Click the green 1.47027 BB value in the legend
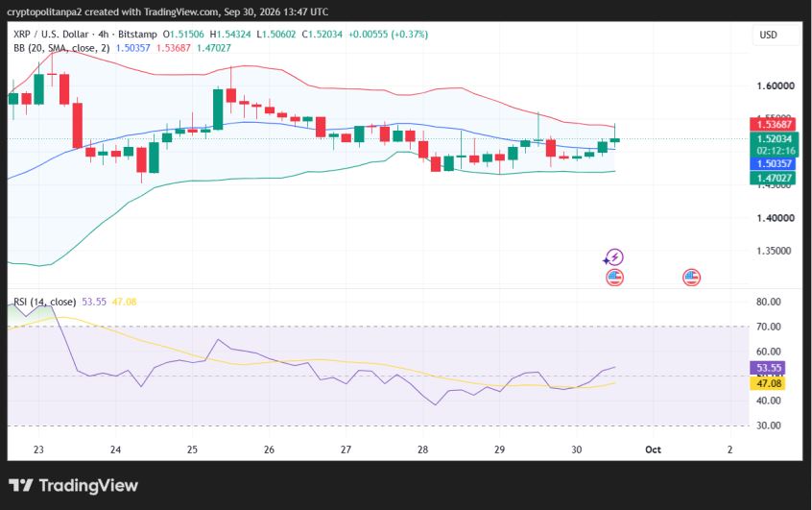 (214, 48)
